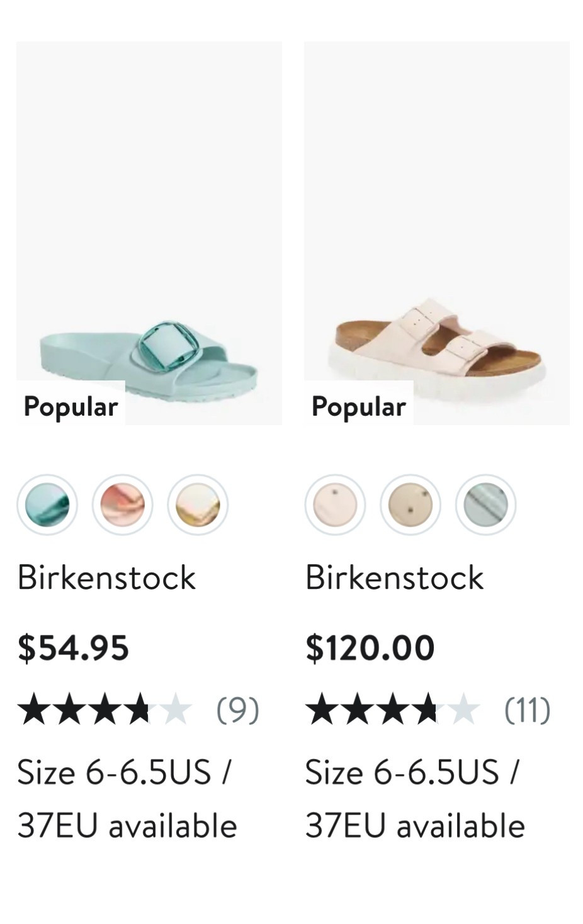Pick the light blue-gray color swatch

click(485, 505)
